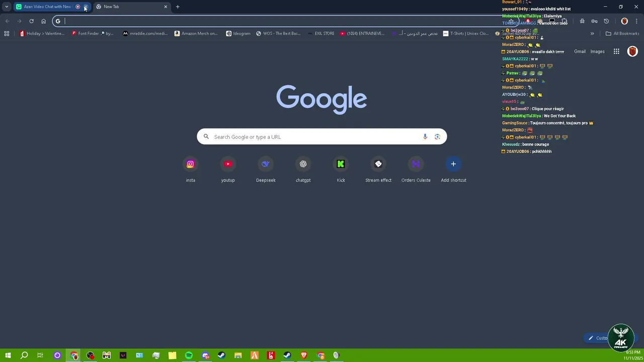Screen dimensions: 644x362
Task: Open the Deepseek shortcut tile
Action: pos(266,170)
